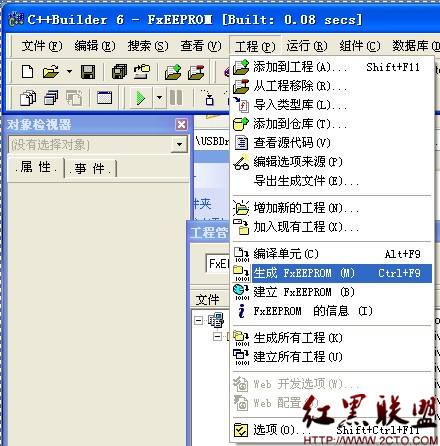Click the build all projects icon

(x=241, y=357)
